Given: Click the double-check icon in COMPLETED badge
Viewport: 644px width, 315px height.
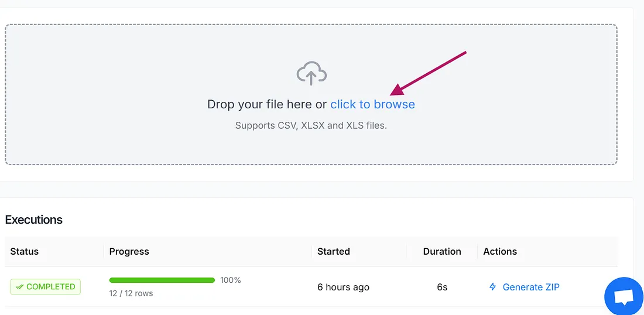Looking at the screenshot, I should [x=20, y=287].
